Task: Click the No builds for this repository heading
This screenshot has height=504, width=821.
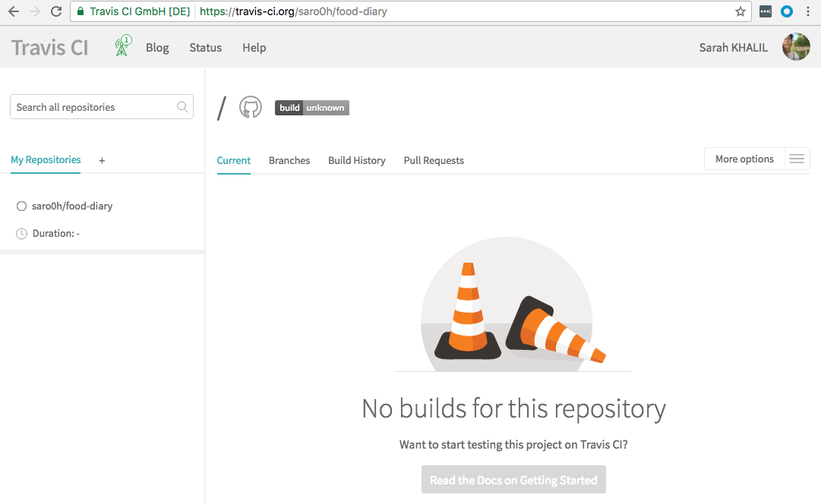Action: pos(513,409)
